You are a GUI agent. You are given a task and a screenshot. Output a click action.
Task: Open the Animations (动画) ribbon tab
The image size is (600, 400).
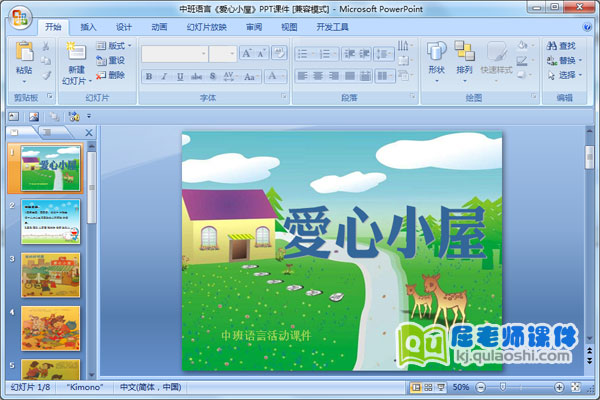coord(159,27)
